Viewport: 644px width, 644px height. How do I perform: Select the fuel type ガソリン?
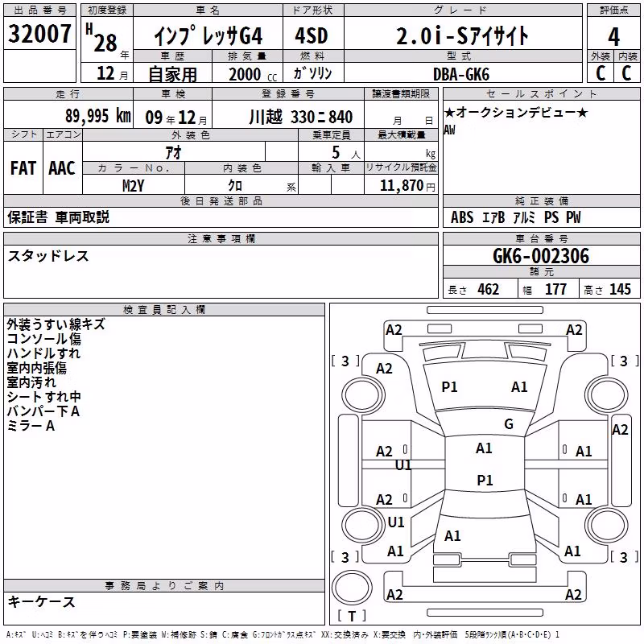[312, 73]
